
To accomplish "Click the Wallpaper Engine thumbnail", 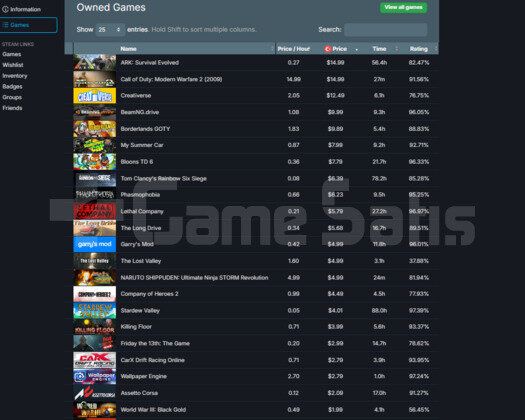I will click(95, 376).
